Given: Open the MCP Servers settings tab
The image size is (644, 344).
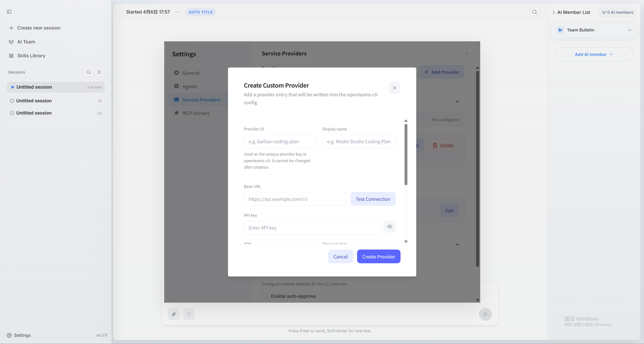Looking at the screenshot, I should point(196,113).
